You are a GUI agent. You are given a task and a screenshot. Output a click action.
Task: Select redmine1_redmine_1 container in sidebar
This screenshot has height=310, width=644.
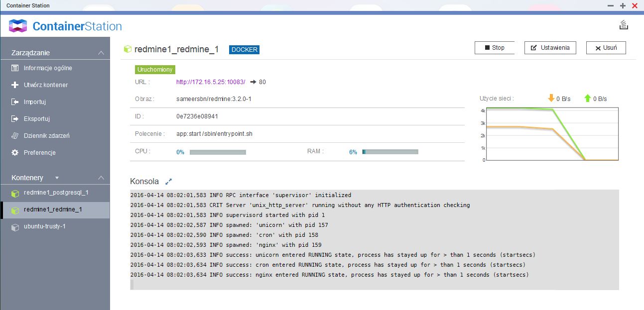coord(55,210)
